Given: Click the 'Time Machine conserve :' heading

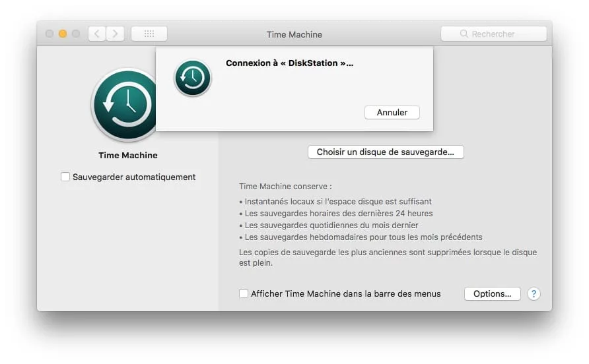Looking at the screenshot, I should (285, 186).
